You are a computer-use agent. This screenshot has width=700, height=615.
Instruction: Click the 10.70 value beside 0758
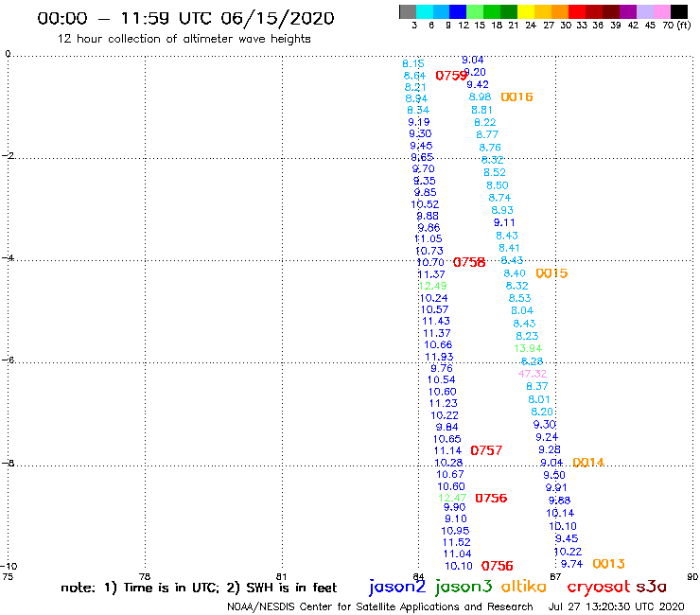pyautogui.click(x=430, y=262)
